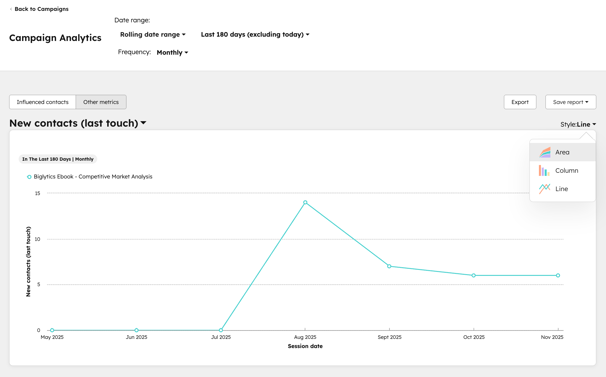This screenshot has height=377, width=606.
Task: Click the Oct 2025 data point
Action: pos(473,275)
